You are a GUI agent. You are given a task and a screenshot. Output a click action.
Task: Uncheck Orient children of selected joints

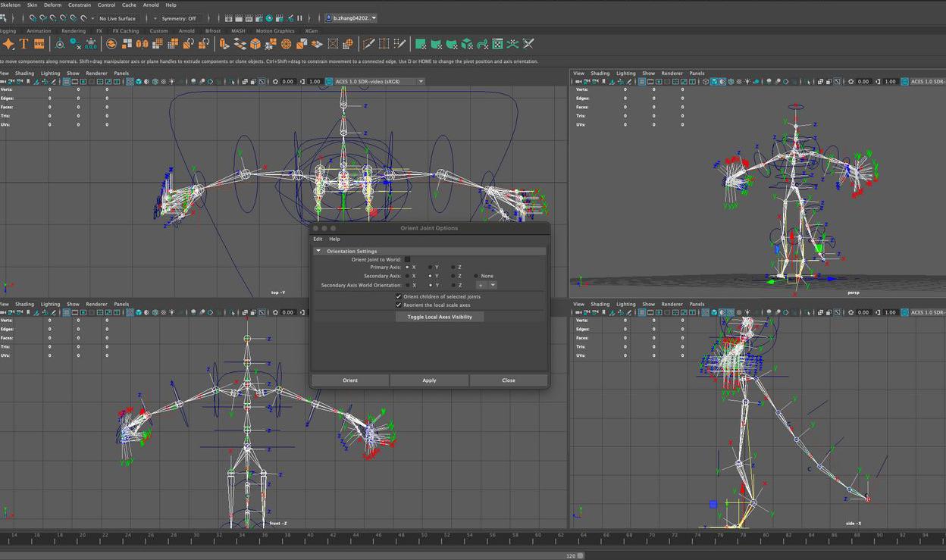pos(399,296)
